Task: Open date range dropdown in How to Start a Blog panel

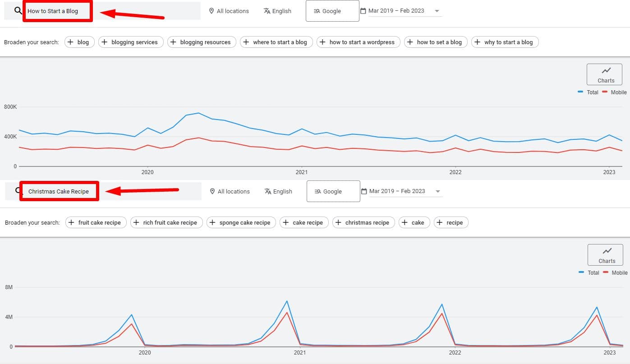Action: 405,11
